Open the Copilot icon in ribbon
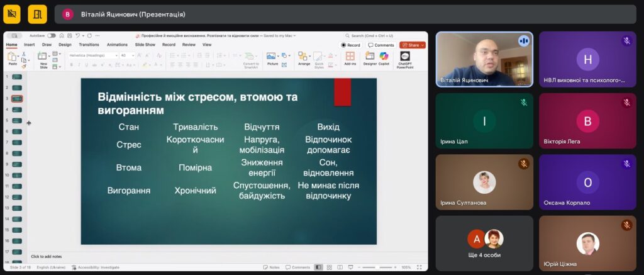The height and width of the screenshot is (275, 644). click(x=384, y=57)
